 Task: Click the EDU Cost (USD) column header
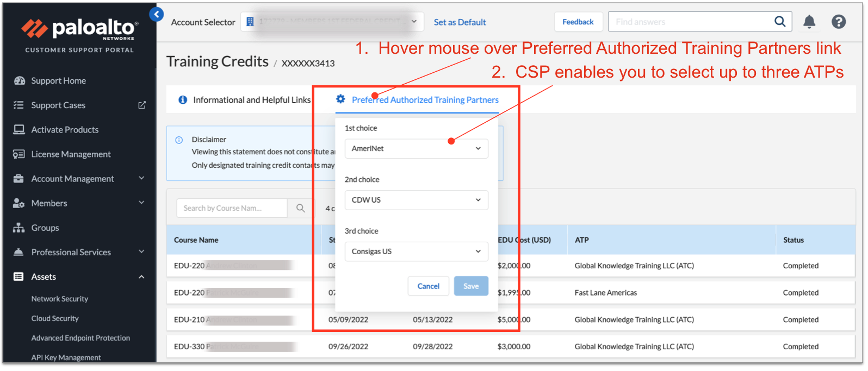click(524, 240)
